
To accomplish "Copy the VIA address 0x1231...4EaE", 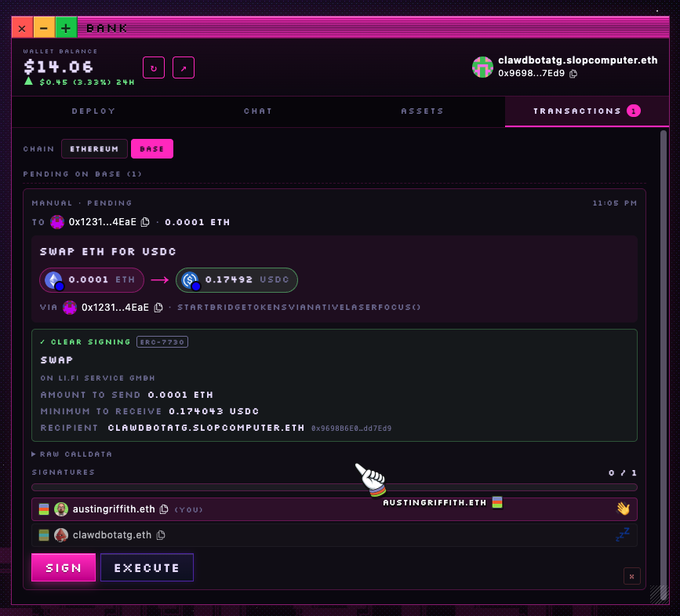I will 158,308.
